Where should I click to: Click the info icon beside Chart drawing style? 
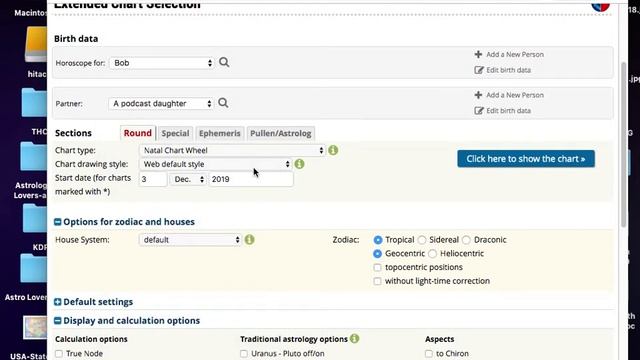(299, 164)
